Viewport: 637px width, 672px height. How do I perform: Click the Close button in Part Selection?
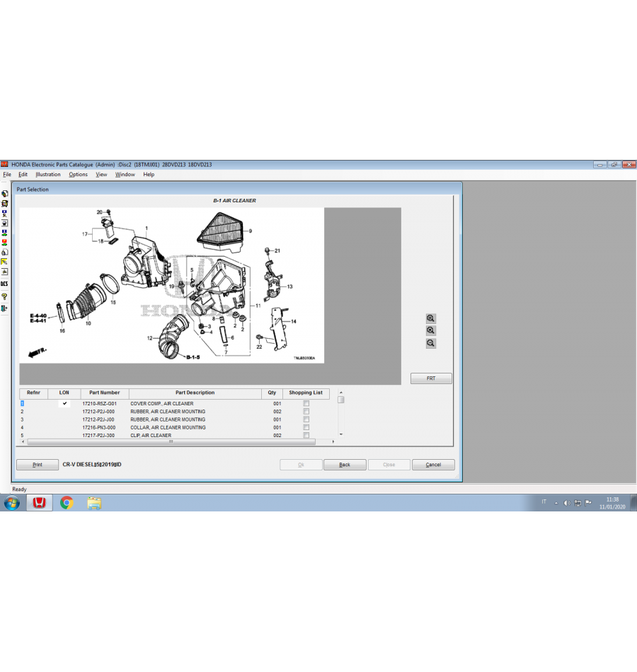389,465
